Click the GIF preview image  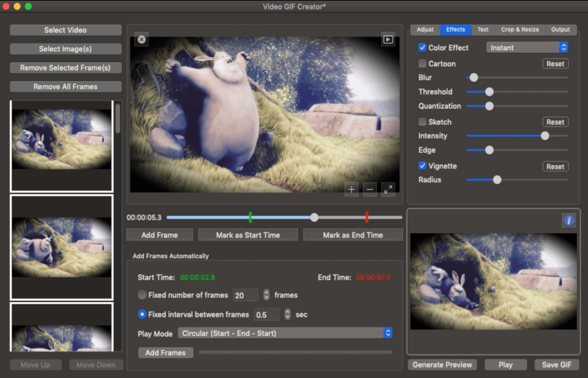(494, 281)
